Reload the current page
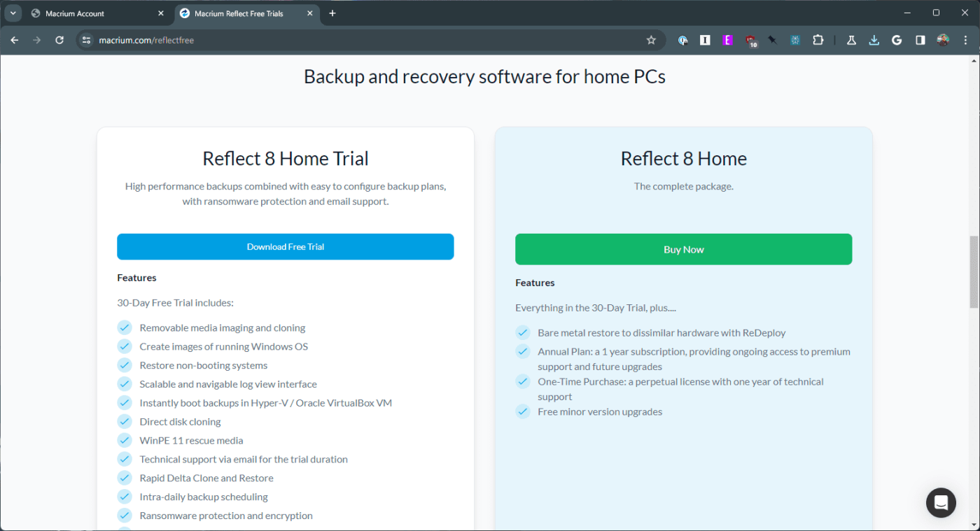This screenshot has width=980, height=531. (59, 41)
